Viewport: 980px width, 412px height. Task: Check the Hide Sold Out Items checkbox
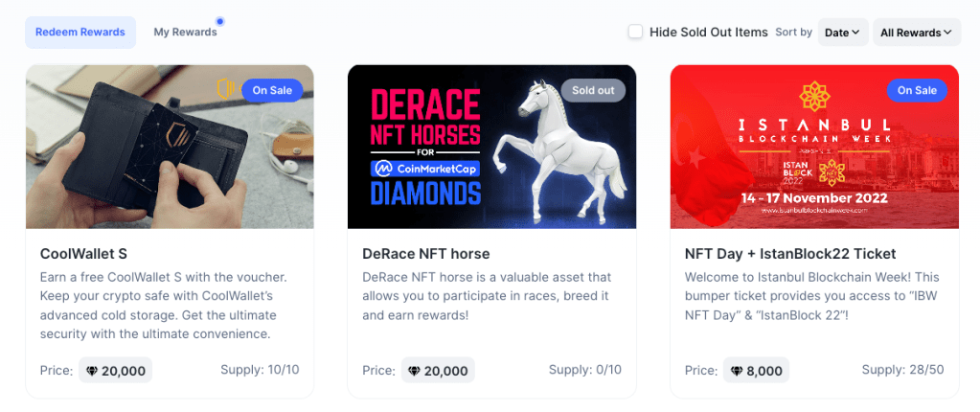(x=635, y=32)
